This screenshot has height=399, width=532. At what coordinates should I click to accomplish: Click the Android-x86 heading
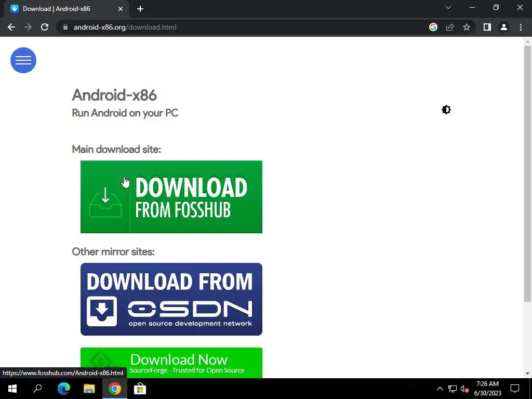114,95
